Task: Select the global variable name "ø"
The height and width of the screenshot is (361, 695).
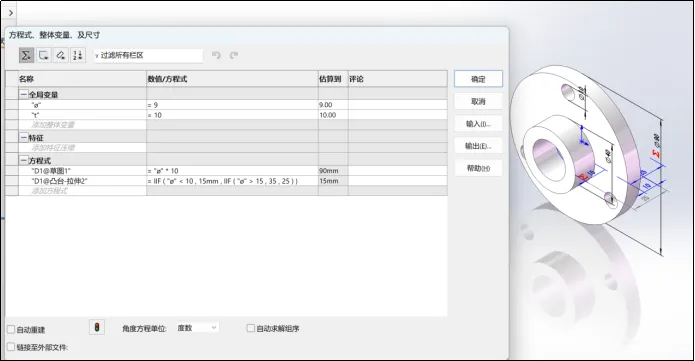Action: click(x=82, y=105)
